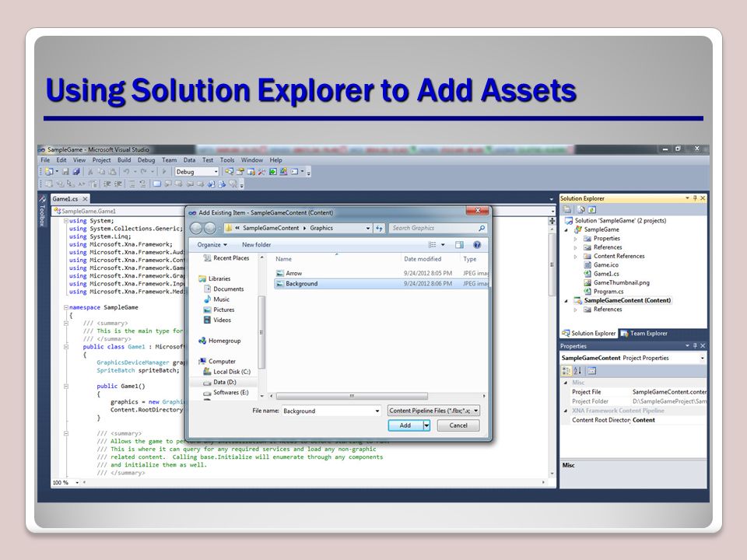Open address bar path dropdown in dialog
Image resolution: width=747 pixels, height=560 pixels.
tap(368, 229)
